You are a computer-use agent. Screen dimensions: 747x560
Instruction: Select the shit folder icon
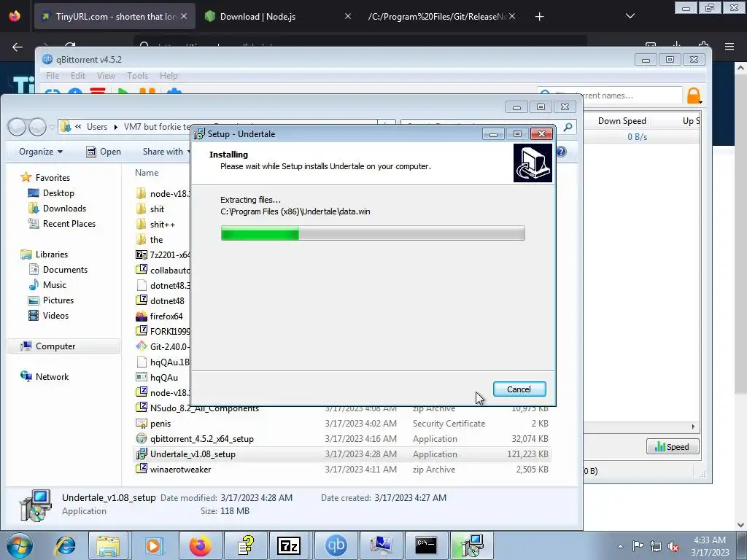point(141,209)
